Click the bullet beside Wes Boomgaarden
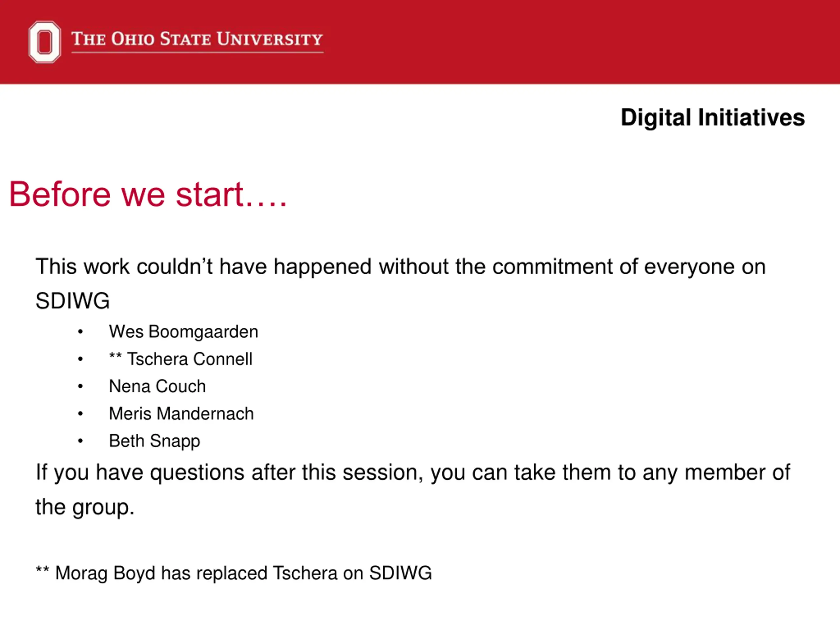Screen dimensions: 840x630 click(80, 332)
